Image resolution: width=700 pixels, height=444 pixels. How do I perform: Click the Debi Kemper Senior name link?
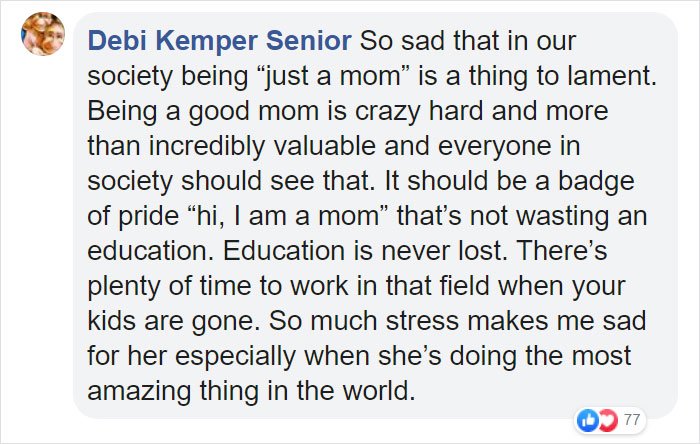pos(220,41)
